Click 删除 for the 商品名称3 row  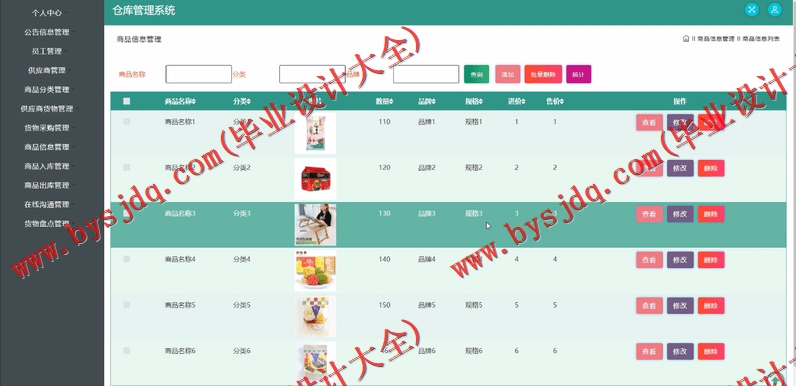(x=711, y=214)
